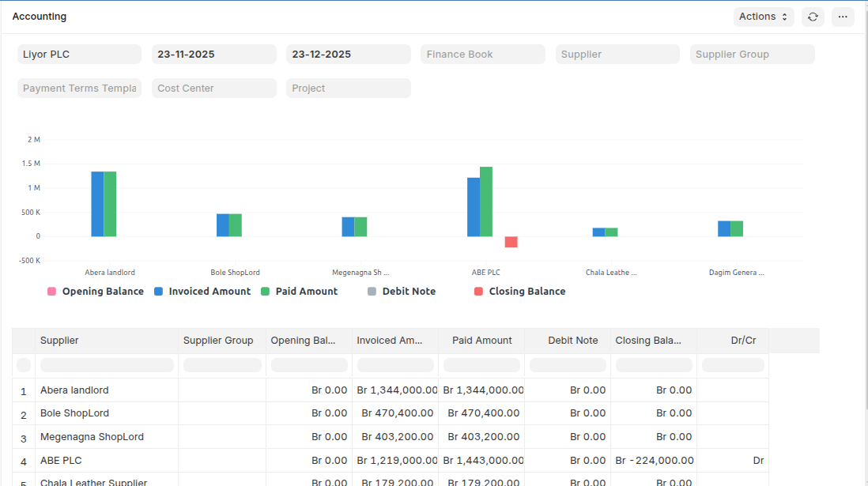This screenshot has height=486, width=868.
Task: Click the Project filter field
Action: point(348,89)
